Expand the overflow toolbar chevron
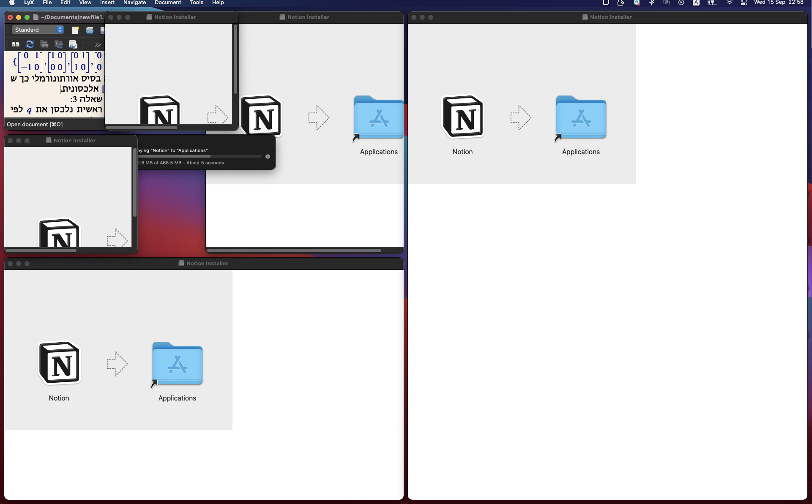 [x=97, y=44]
